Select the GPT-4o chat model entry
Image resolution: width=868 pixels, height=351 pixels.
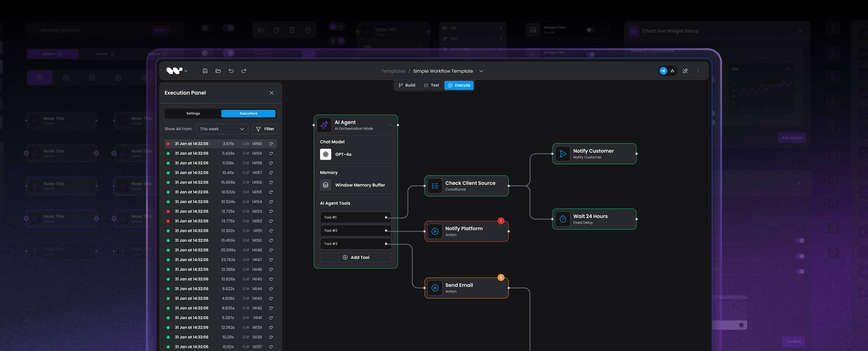point(356,154)
